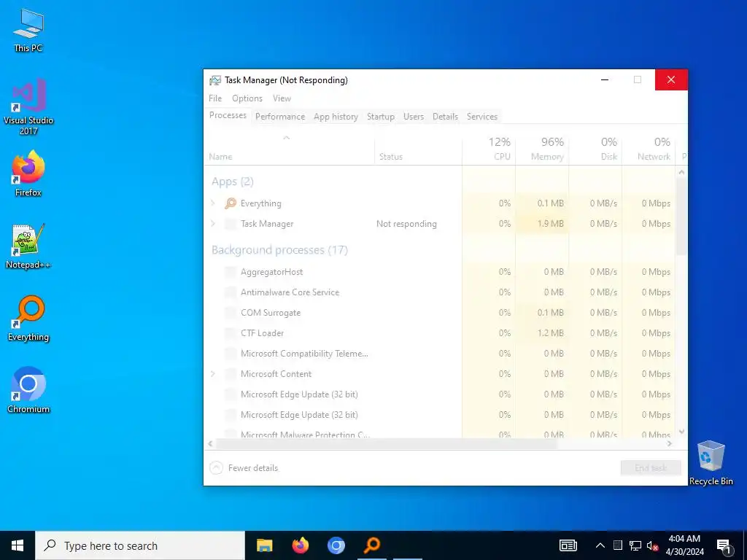
Task: Click the End task button
Action: point(651,467)
